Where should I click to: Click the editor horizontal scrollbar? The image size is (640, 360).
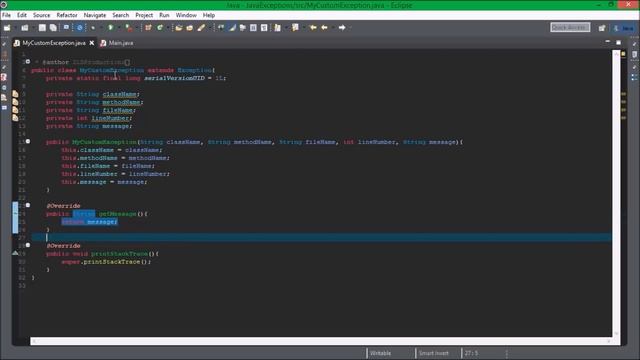click(320, 341)
